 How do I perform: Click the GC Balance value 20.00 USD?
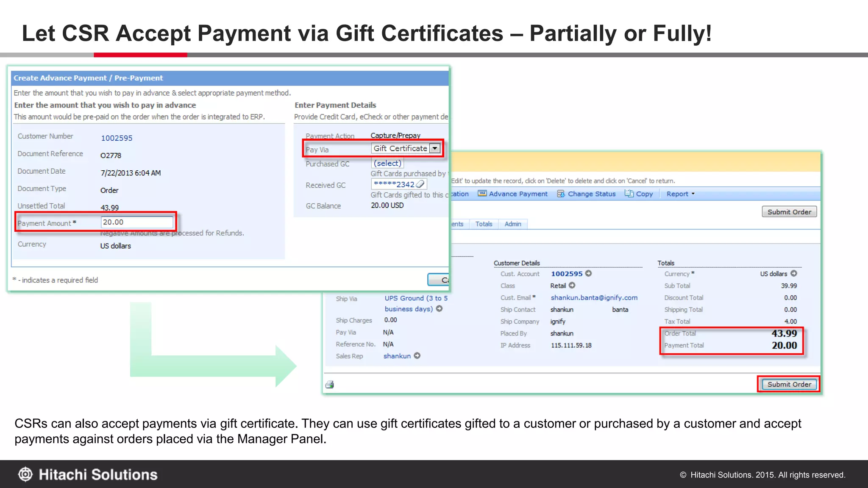[x=387, y=205]
